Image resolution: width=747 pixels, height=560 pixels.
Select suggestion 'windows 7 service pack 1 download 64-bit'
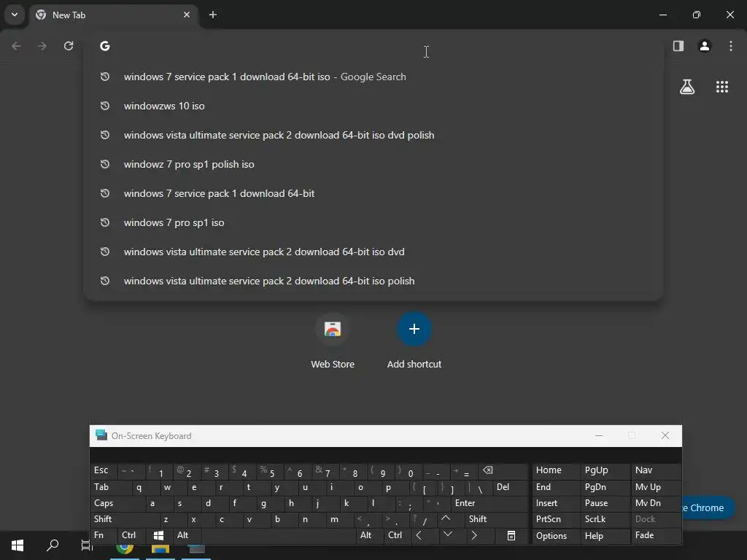click(373, 193)
